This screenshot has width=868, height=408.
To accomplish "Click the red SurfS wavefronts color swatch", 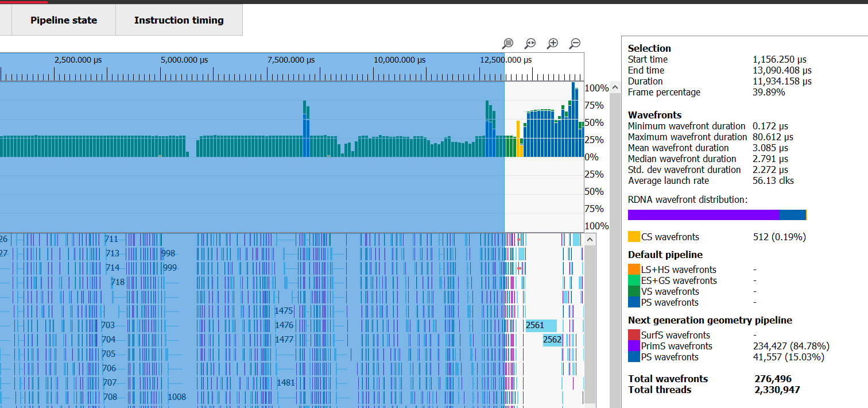I will [x=634, y=335].
